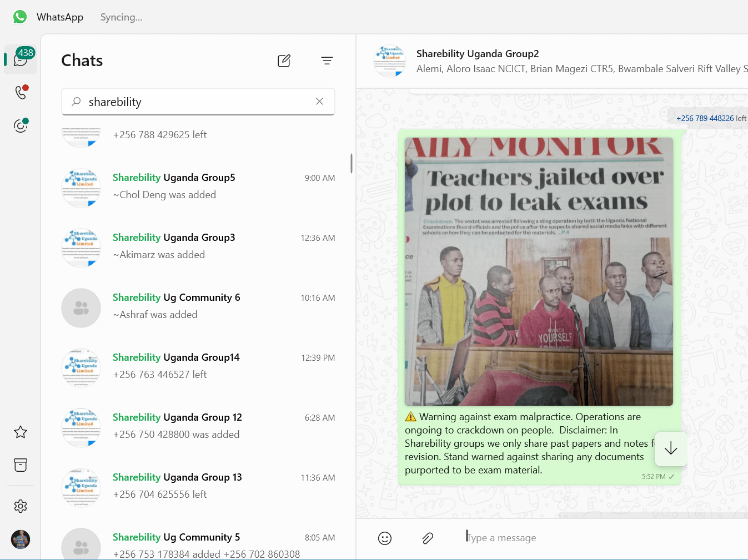Open the Status updates tab
Image resolution: width=748 pixels, height=560 pixels.
(21, 125)
